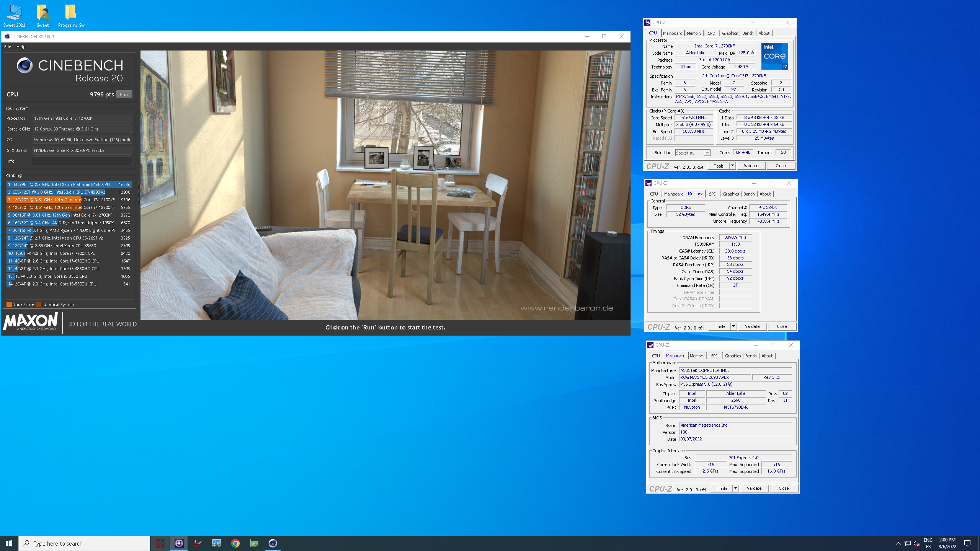The height and width of the screenshot is (551, 980).
Task: Select ranking row Xeon Platinum 8168
Action: coord(69,184)
